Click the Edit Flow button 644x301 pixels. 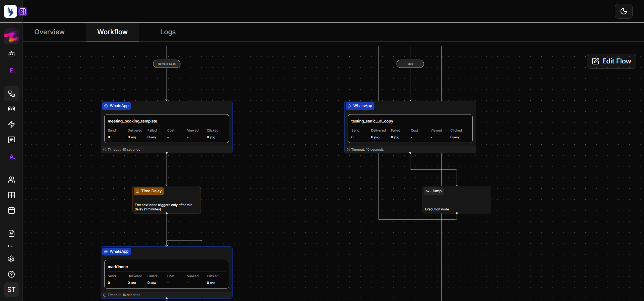611,61
